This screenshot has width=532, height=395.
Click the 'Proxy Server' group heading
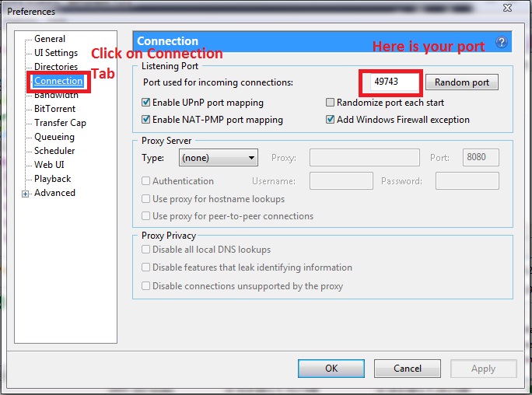166,141
